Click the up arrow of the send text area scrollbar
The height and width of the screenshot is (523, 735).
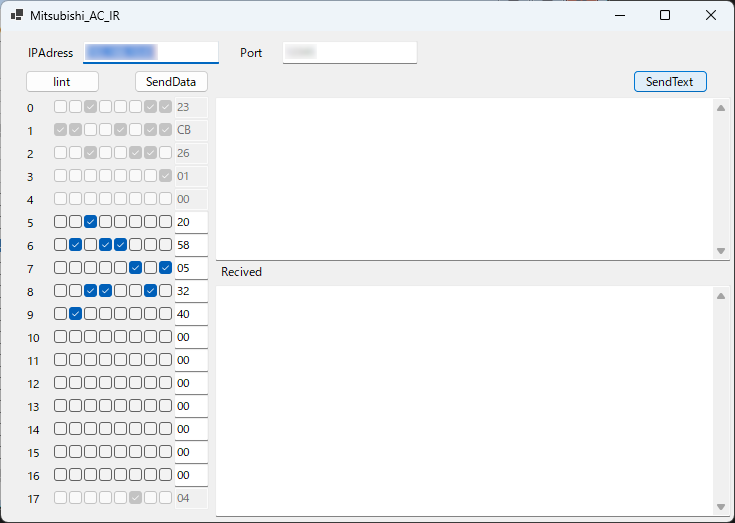coord(721,108)
